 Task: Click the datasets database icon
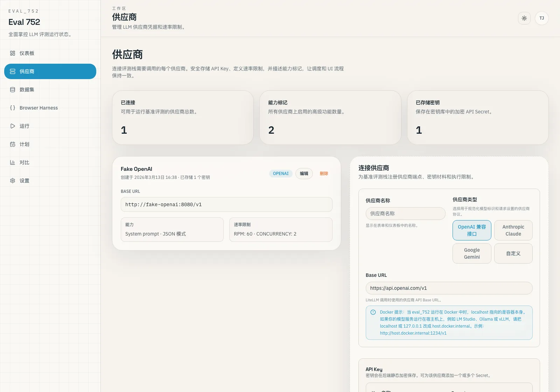point(13,90)
